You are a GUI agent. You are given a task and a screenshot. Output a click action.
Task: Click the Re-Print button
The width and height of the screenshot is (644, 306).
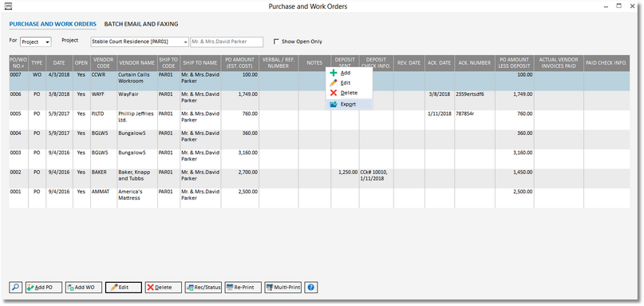pyautogui.click(x=243, y=288)
